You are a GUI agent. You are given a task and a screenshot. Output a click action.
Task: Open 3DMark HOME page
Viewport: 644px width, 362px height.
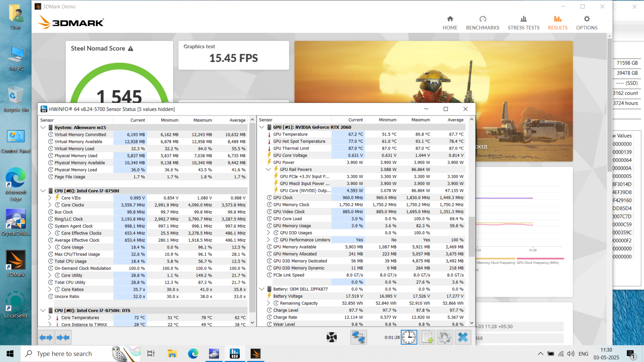(x=450, y=23)
